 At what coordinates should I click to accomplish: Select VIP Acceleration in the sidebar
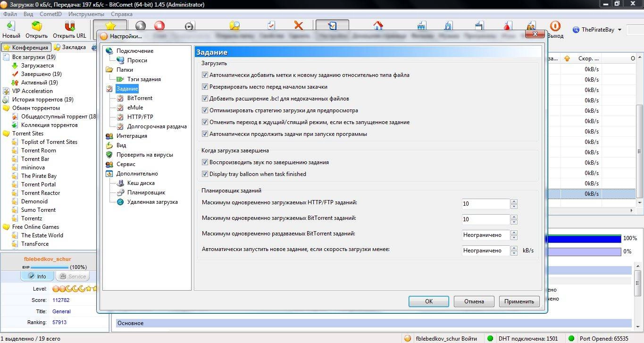32,91
